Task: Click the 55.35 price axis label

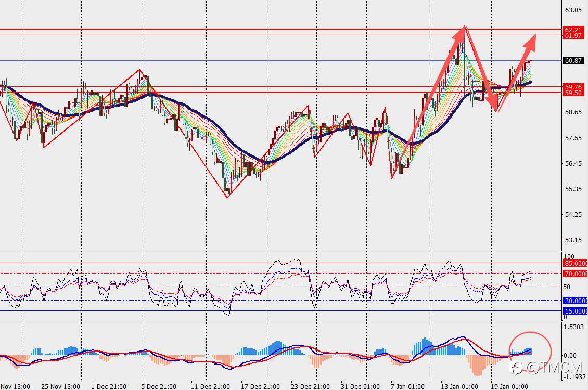Action: [573, 189]
